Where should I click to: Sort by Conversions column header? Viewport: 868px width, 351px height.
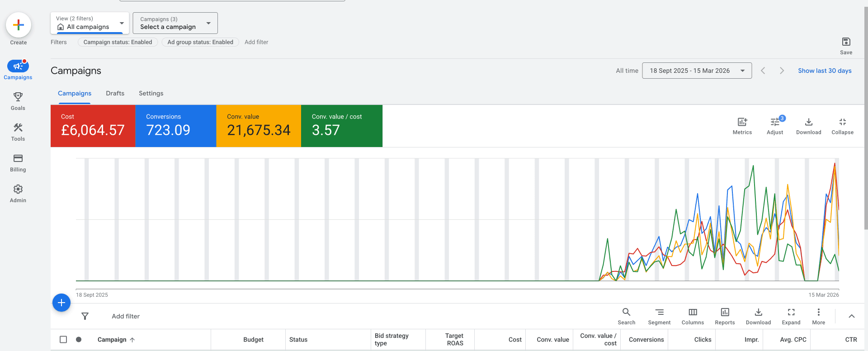pyautogui.click(x=646, y=340)
